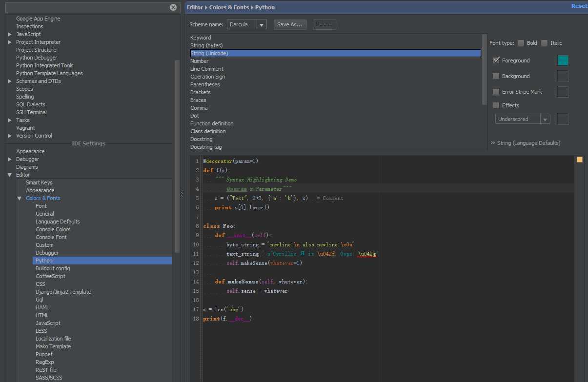The image size is (588, 382).
Task: Open SSH Terminal settings
Action: pyautogui.click(x=31, y=112)
